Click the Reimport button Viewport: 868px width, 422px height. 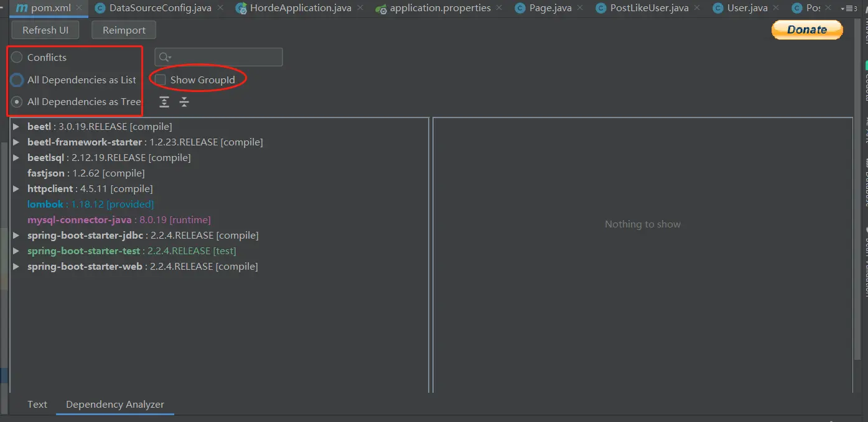[124, 30]
